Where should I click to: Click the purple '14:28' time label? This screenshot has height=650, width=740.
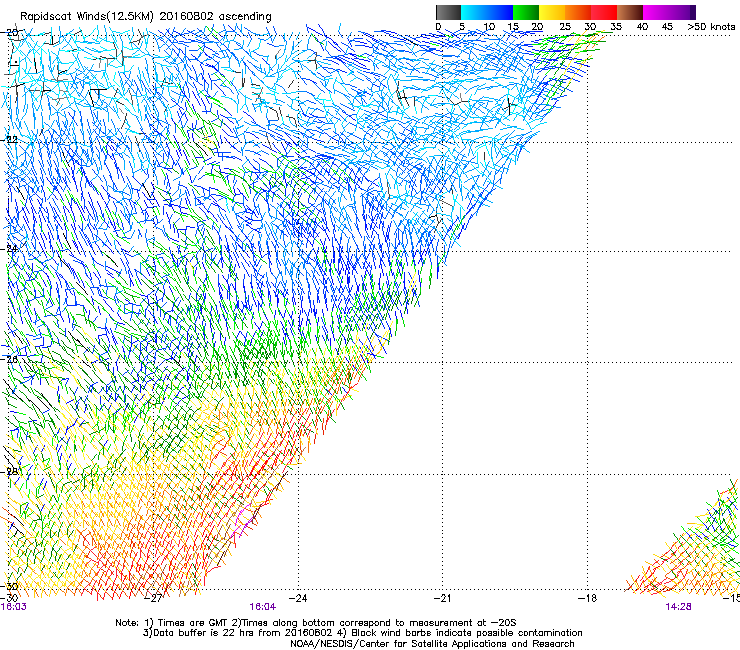(x=678, y=607)
